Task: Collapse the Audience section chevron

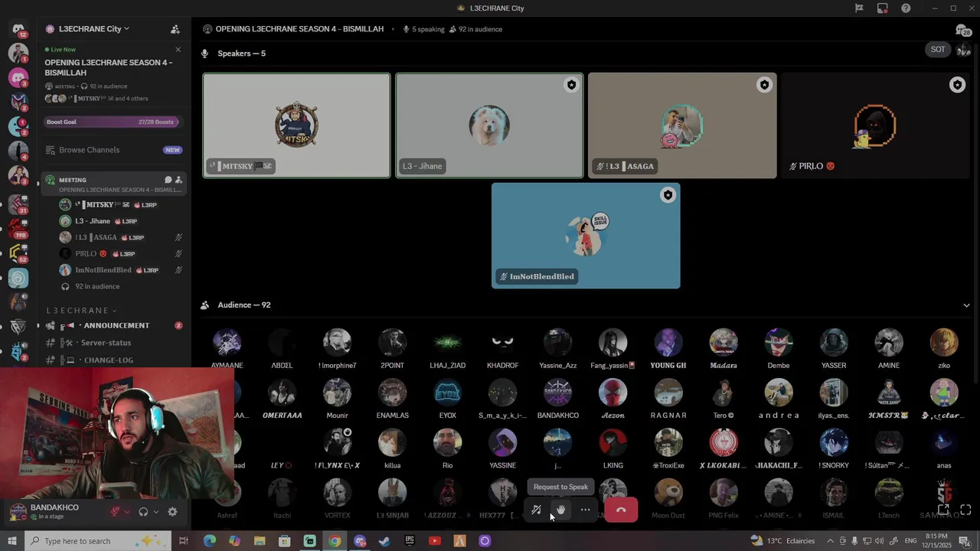Action: tap(966, 305)
